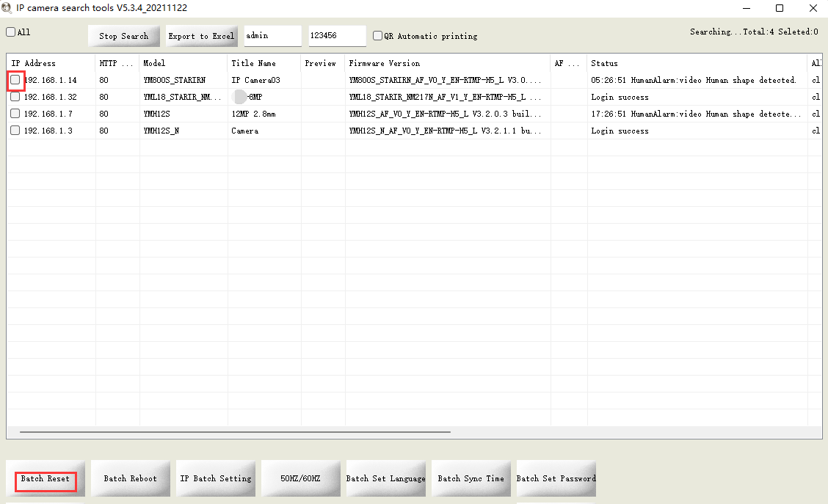Screen dimensions: 828x504
Task: Toggle the All checkbox
Action: click(11, 32)
